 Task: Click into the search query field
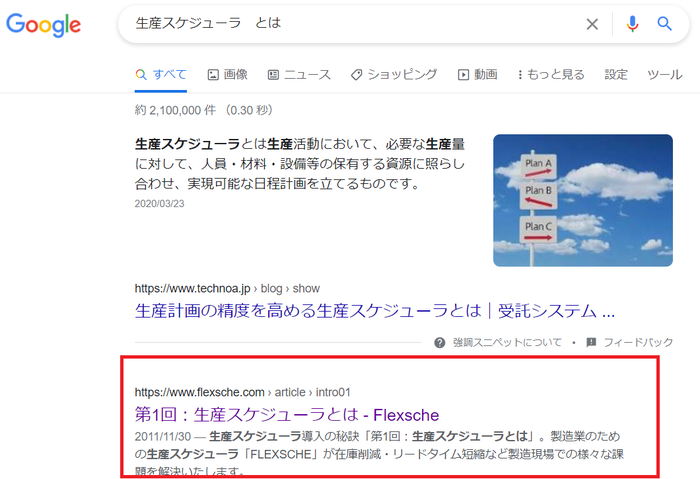click(x=350, y=24)
